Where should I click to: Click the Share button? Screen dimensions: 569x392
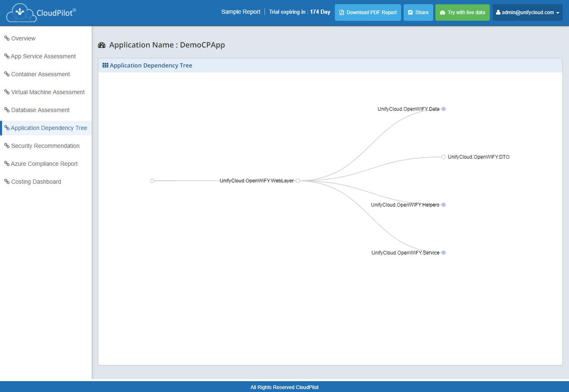[418, 12]
